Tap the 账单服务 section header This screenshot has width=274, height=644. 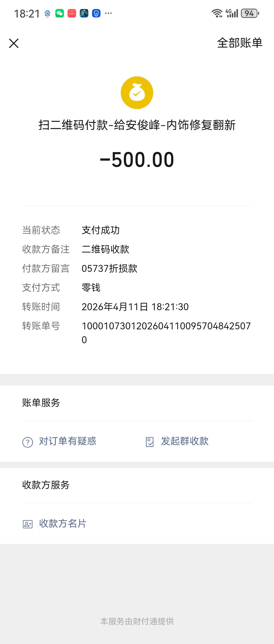(41, 403)
